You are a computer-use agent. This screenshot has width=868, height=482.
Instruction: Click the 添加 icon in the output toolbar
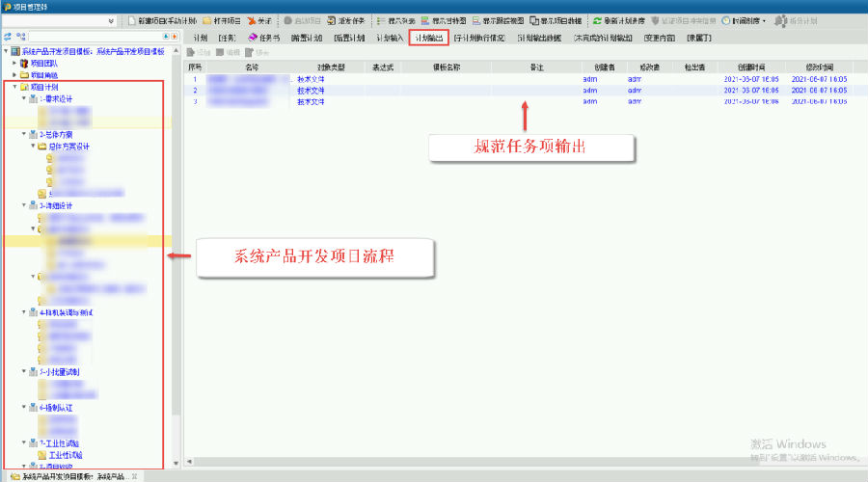[x=191, y=52]
